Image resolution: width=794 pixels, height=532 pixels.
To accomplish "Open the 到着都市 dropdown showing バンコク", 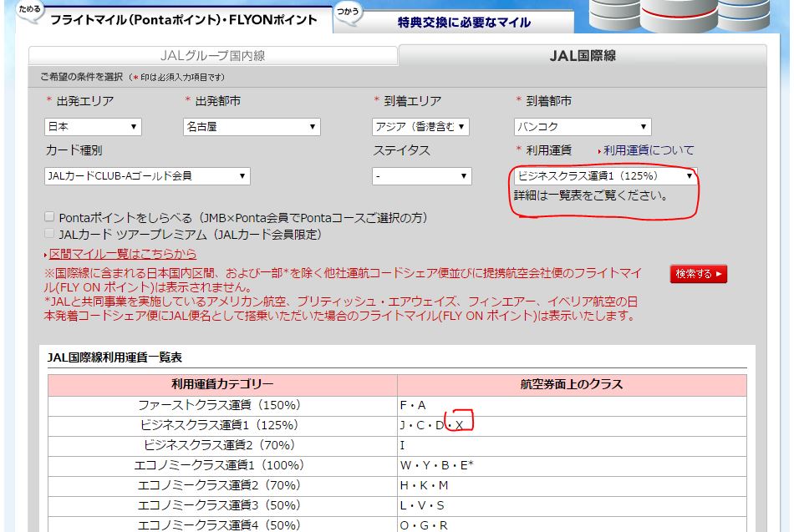I will click(x=583, y=127).
